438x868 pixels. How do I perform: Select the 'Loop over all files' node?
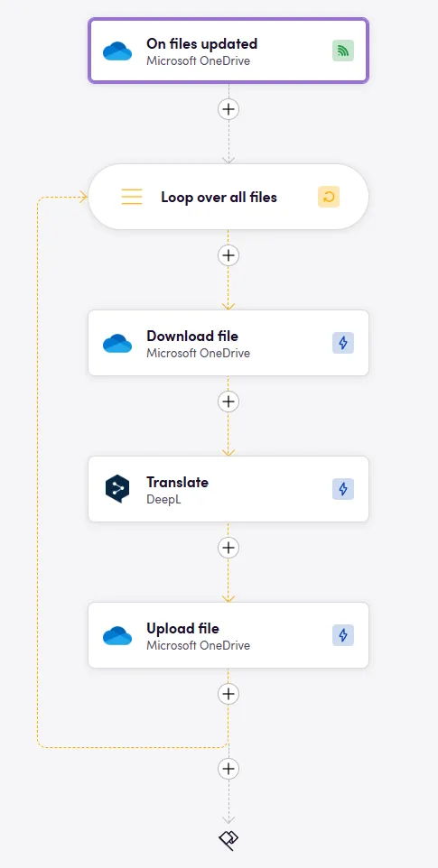(x=228, y=197)
